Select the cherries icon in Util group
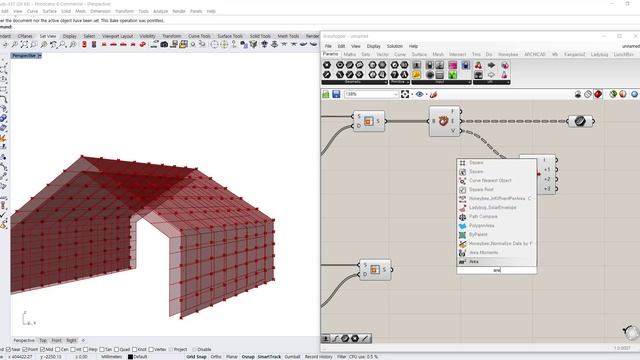 click(478, 65)
